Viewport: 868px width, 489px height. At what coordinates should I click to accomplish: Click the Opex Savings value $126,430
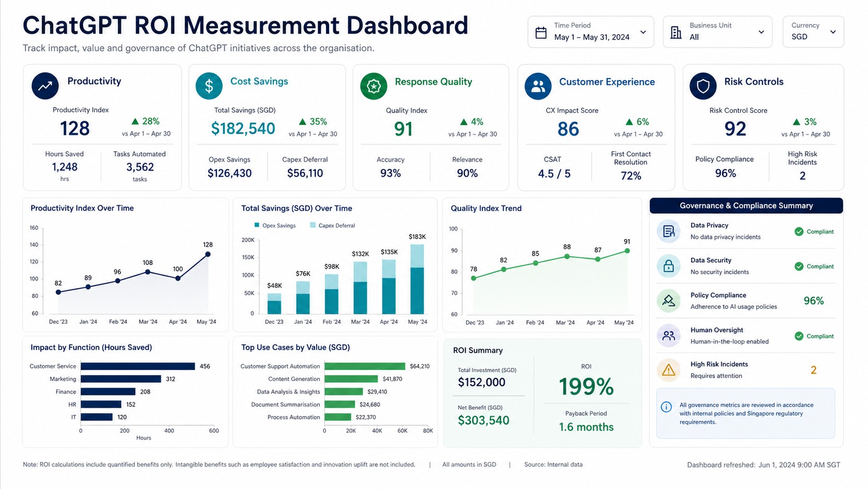point(229,173)
